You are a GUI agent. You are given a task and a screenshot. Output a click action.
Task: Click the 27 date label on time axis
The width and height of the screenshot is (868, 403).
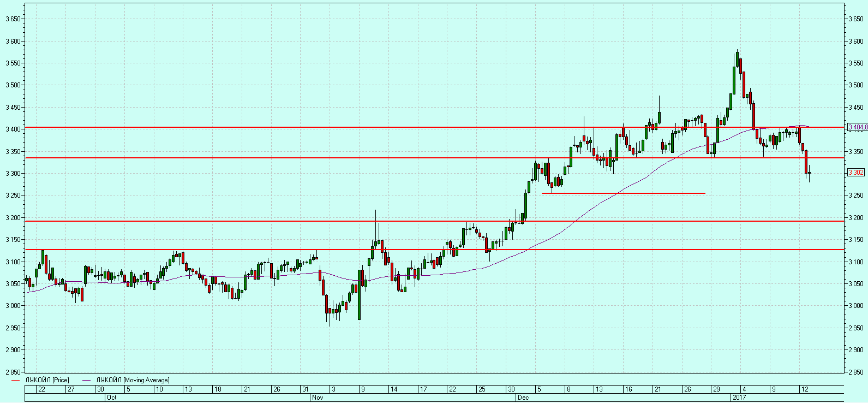tap(70, 389)
